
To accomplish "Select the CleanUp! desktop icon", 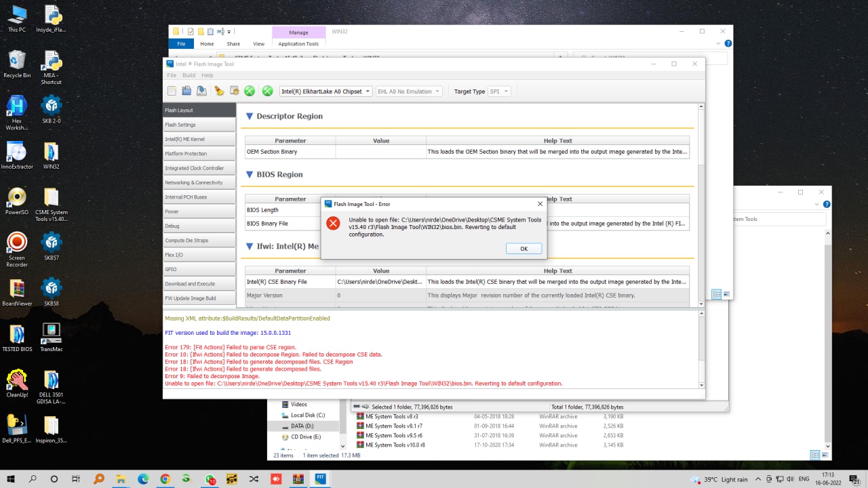I will (17, 384).
